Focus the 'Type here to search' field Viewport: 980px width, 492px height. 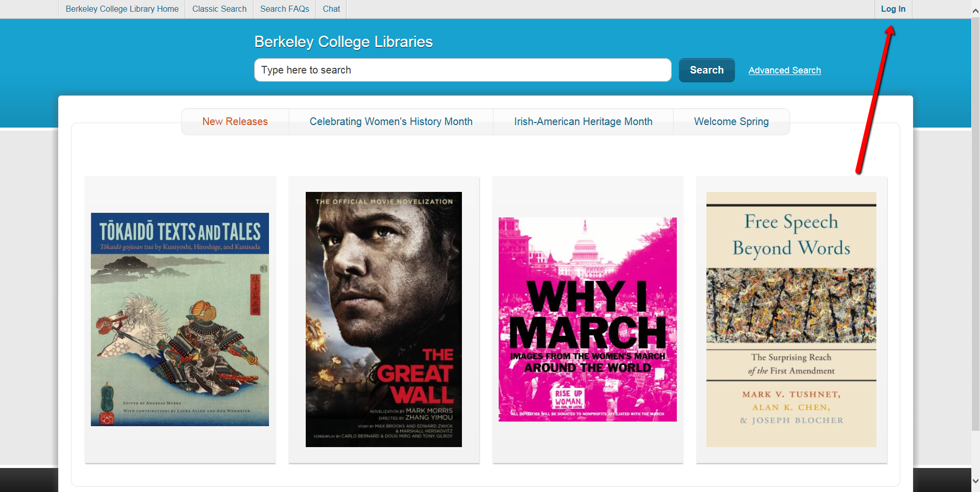(x=462, y=70)
